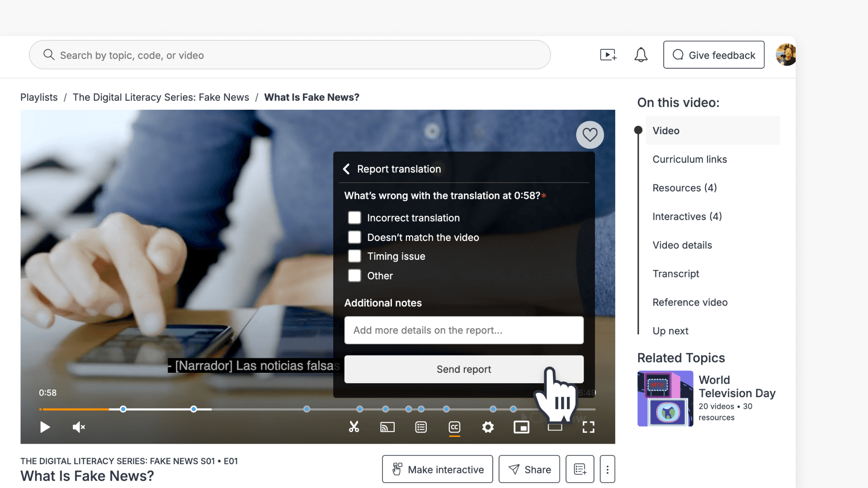Open the transcript list icon in player

[x=421, y=427]
